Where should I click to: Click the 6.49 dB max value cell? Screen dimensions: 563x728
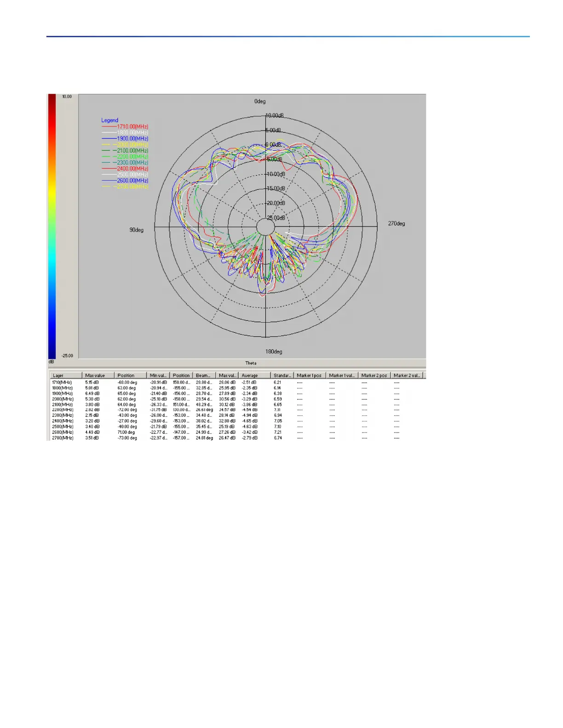click(x=92, y=393)
